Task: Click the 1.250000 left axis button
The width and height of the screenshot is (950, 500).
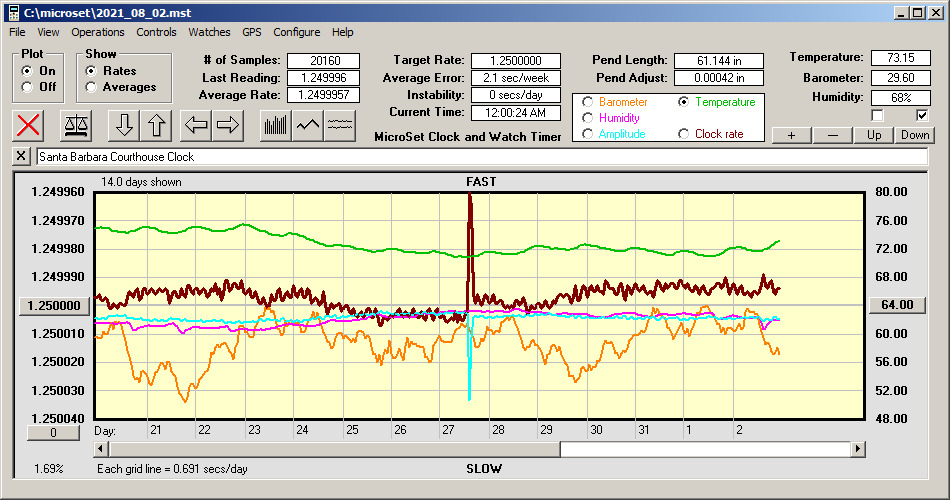Action: (55, 305)
